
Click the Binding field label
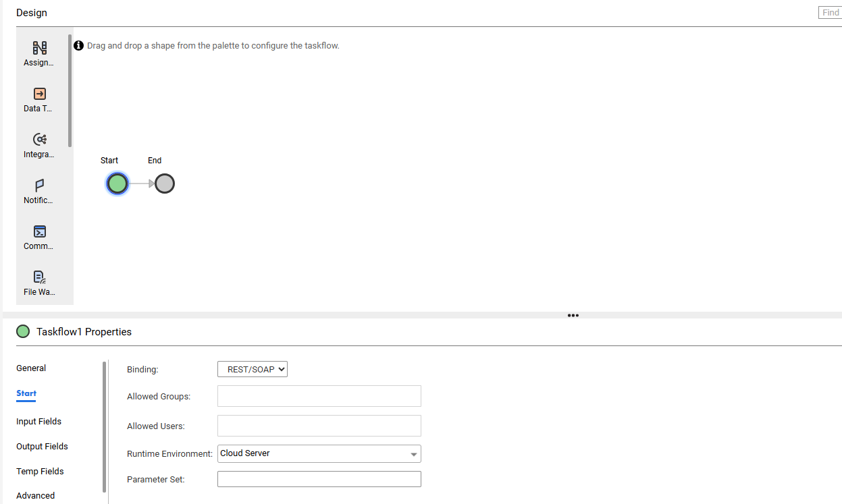(x=142, y=370)
